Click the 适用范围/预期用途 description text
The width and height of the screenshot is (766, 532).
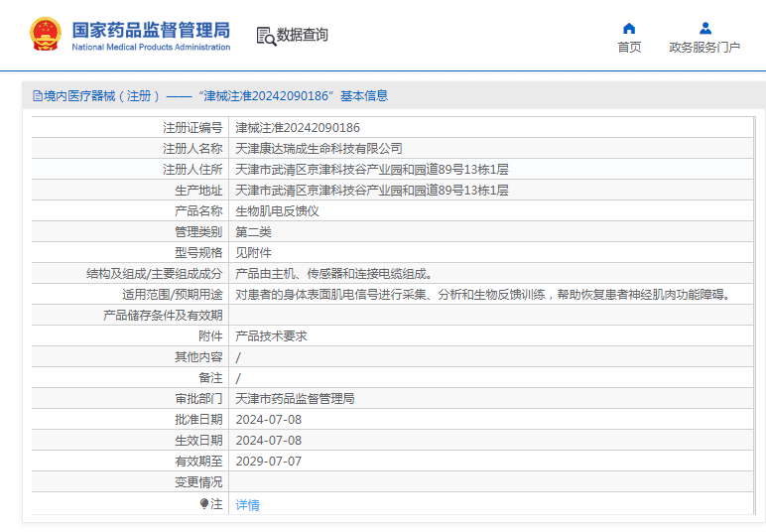click(483, 295)
